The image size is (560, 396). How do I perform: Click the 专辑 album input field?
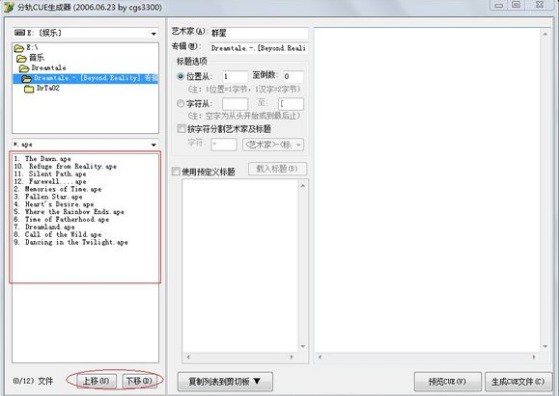259,48
